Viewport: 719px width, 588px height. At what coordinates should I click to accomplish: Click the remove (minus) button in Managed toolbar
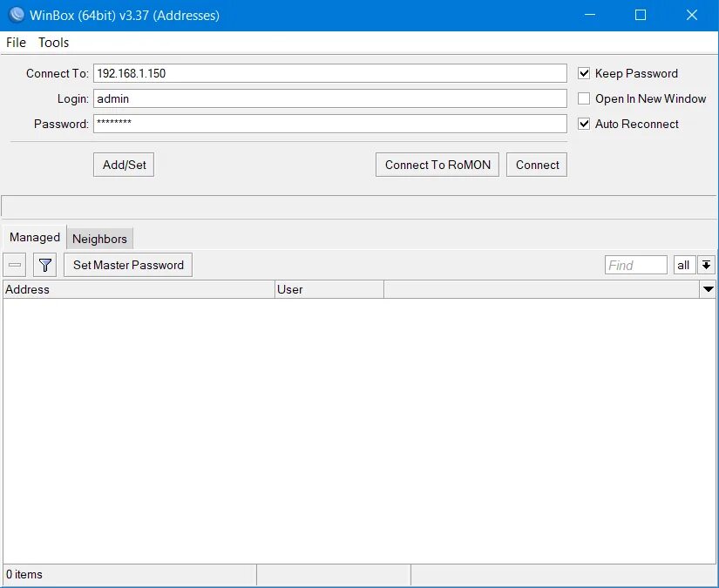pyautogui.click(x=15, y=265)
